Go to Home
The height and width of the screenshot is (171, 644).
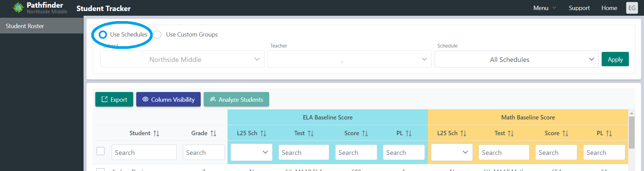point(609,8)
